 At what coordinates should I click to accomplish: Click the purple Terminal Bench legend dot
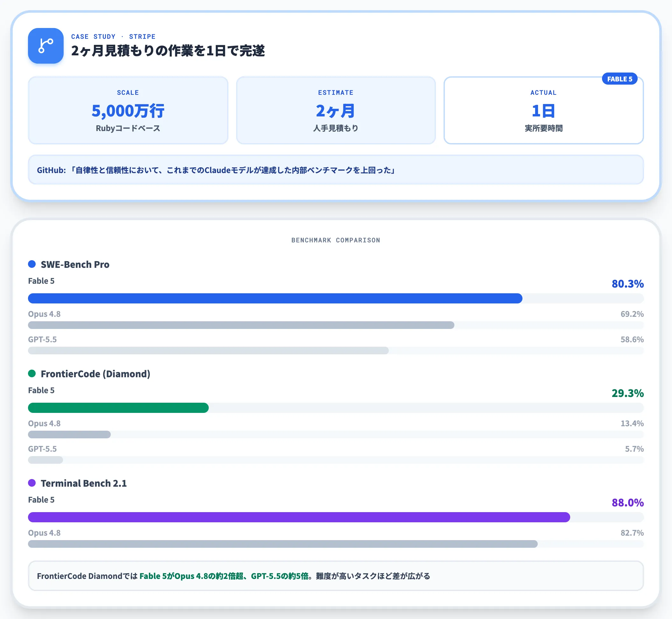pos(32,483)
